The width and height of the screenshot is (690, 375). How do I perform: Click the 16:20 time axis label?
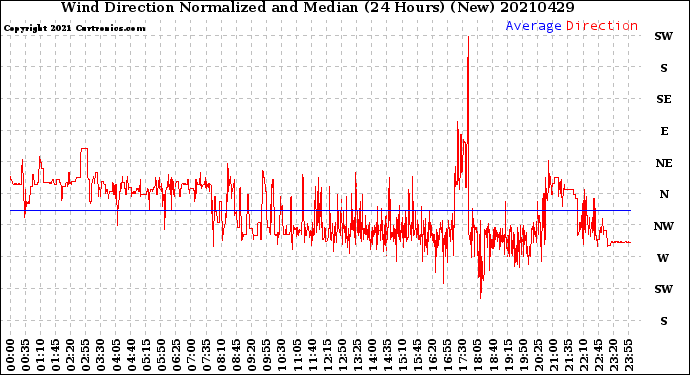[x=433, y=355]
